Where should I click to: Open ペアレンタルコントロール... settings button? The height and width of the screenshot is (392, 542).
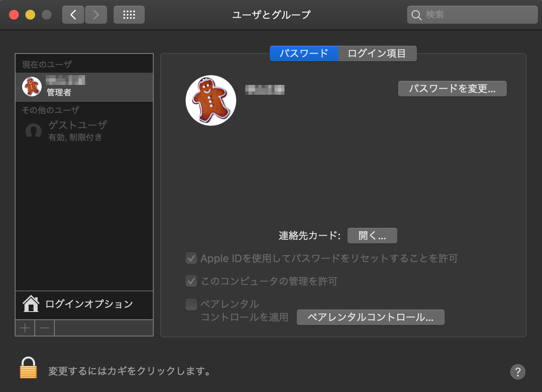pos(370,317)
